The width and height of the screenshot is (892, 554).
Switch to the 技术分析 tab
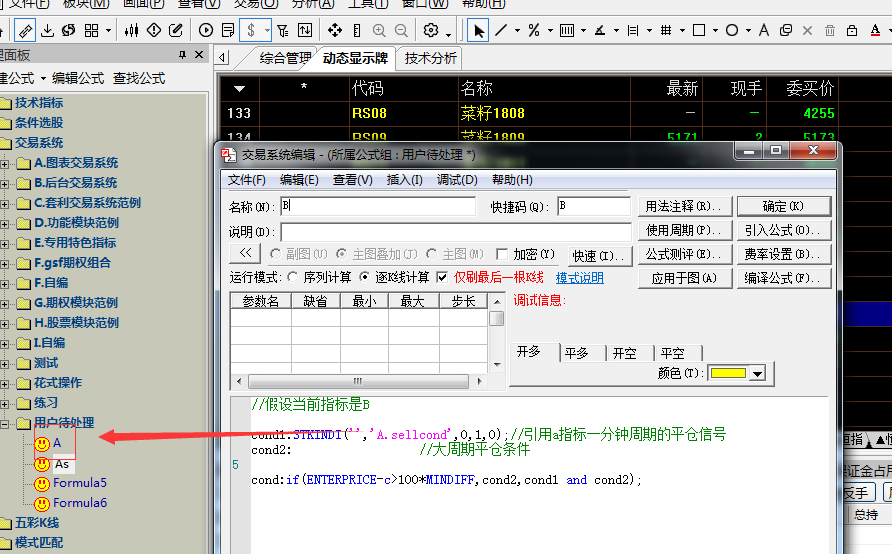click(x=430, y=58)
